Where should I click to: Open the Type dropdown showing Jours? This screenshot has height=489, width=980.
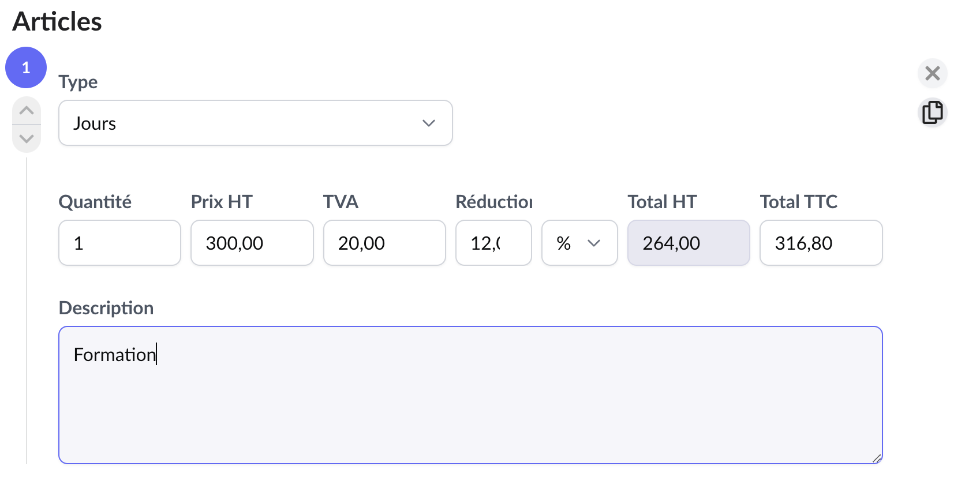255,123
